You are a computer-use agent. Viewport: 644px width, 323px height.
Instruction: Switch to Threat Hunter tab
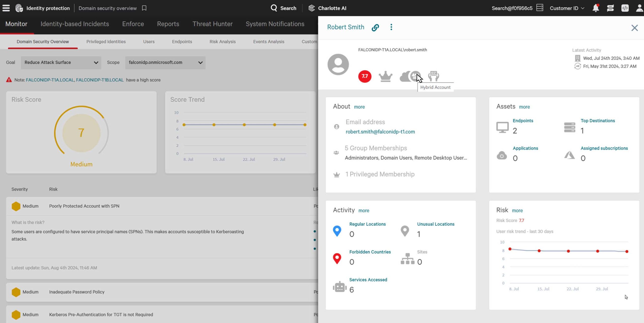213,24
